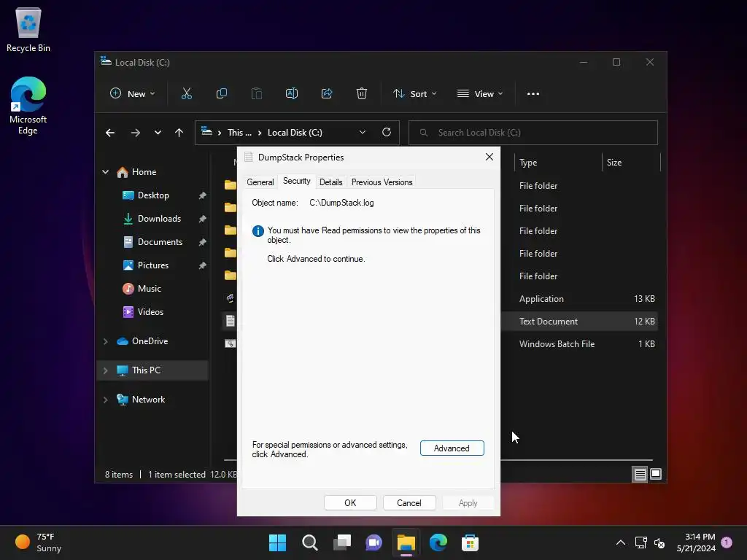Expand the This PC tree node
The image size is (747, 560).
[x=105, y=370]
